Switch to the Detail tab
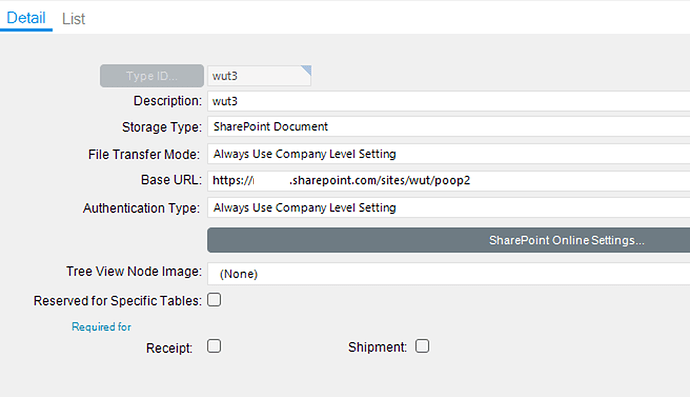Image resolution: width=690 pixels, height=397 pixels. (26, 18)
